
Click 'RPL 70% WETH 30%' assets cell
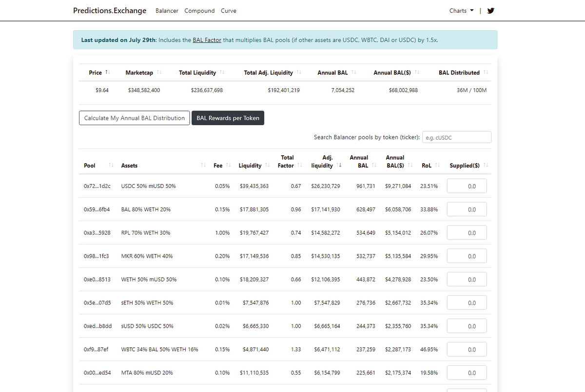point(146,233)
